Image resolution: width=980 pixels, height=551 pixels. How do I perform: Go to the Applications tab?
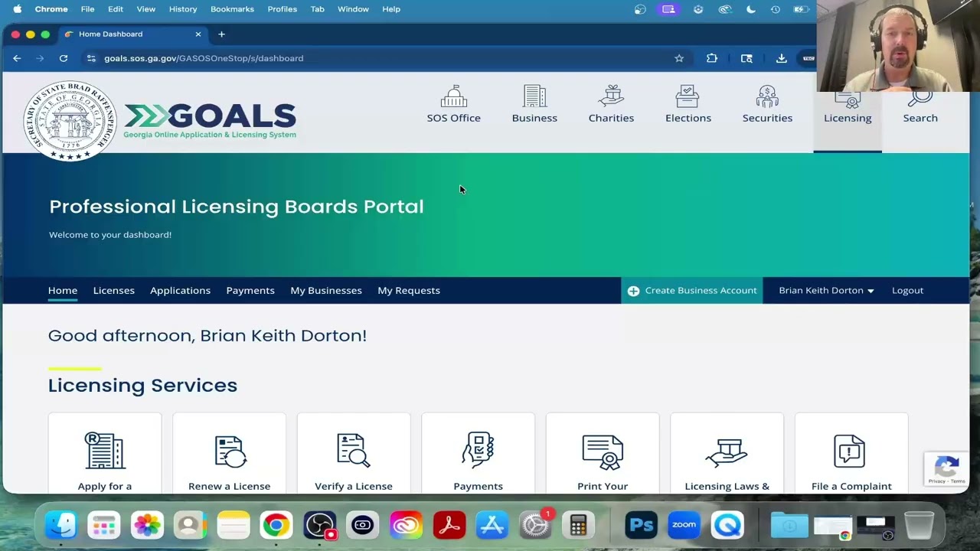click(180, 291)
